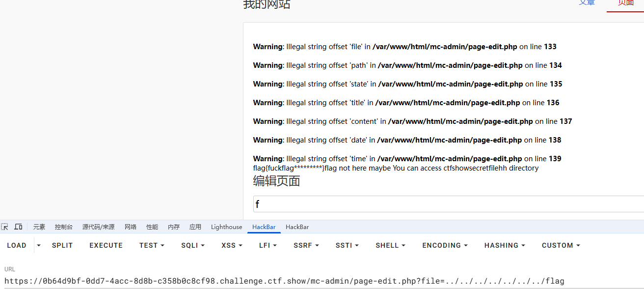Open the ENCODING dropdown
Screen dimensions: 644x290
click(x=445, y=245)
